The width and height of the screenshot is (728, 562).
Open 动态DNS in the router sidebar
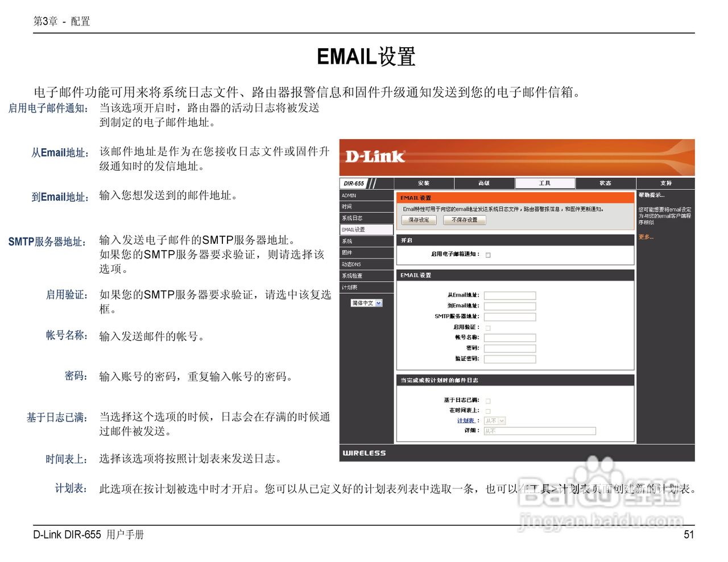[366, 264]
